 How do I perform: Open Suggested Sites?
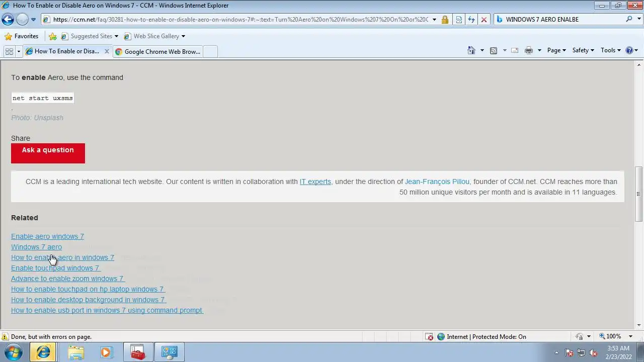[x=90, y=36]
